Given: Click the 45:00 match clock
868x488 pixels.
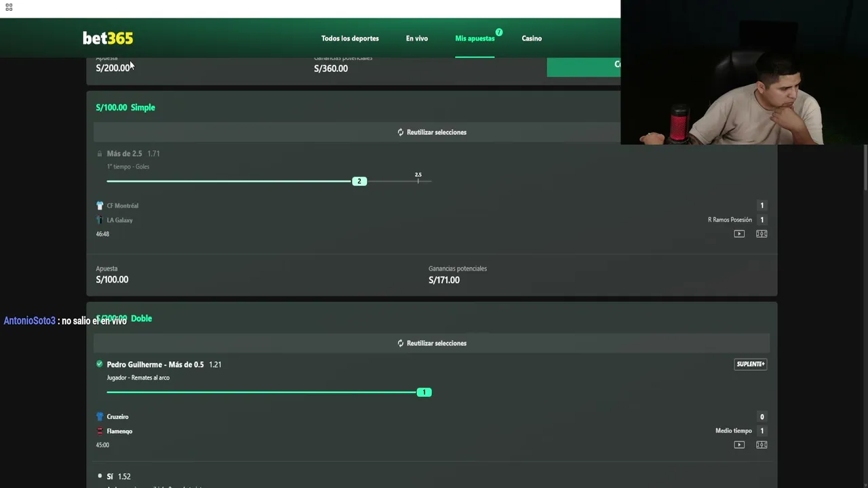Looking at the screenshot, I should (x=102, y=445).
